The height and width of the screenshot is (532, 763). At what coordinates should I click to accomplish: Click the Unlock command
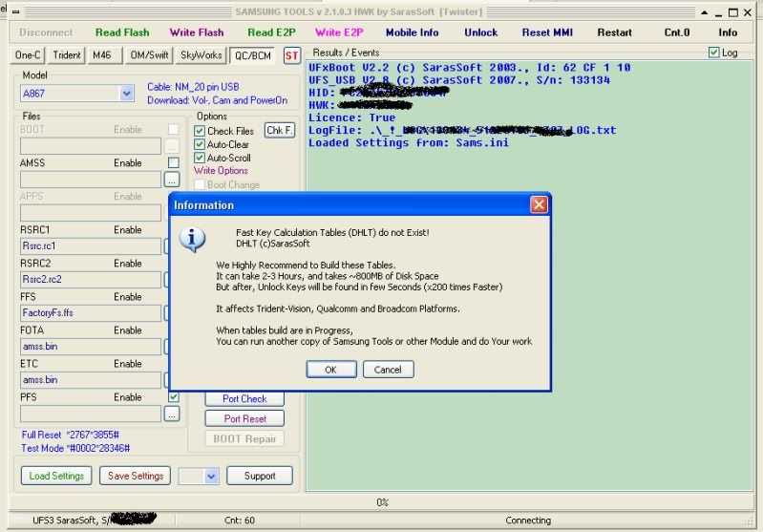click(x=480, y=32)
